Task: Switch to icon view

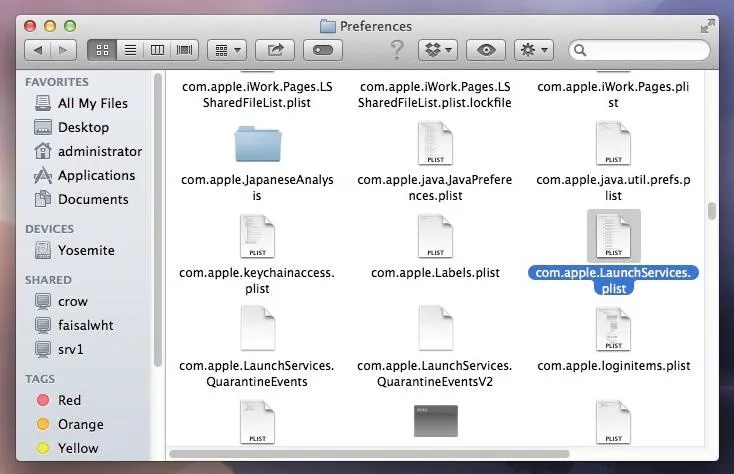Action: pos(102,50)
